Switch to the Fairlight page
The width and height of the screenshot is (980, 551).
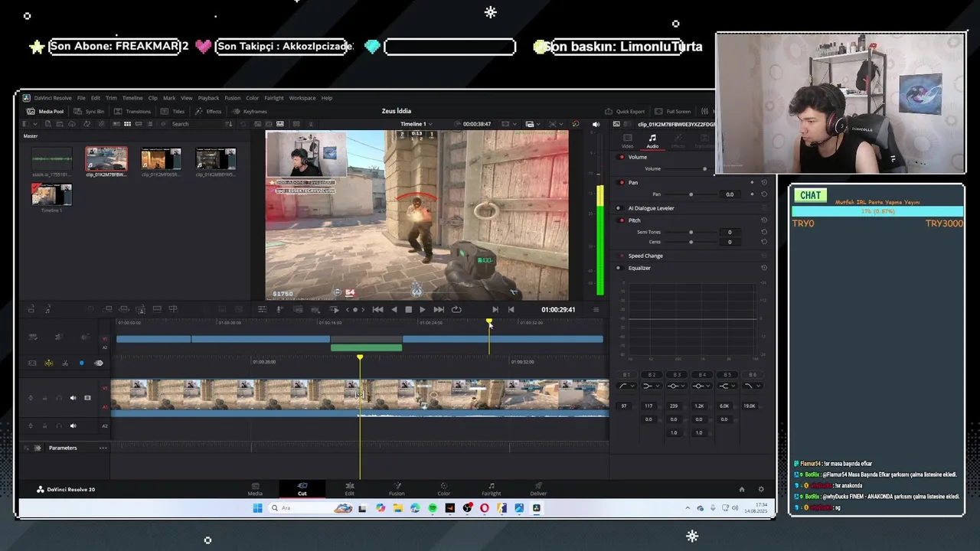[x=491, y=489]
